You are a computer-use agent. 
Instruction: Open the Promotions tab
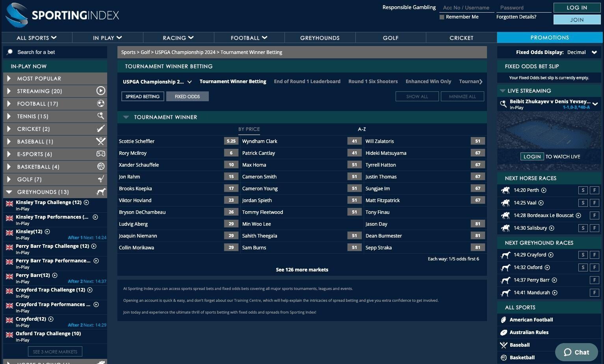tap(550, 37)
